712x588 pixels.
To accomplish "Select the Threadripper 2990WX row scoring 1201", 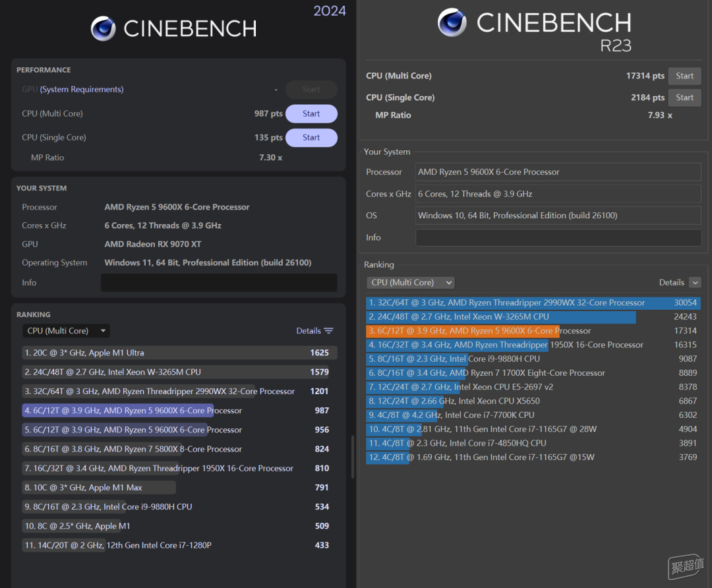I will pyautogui.click(x=179, y=391).
